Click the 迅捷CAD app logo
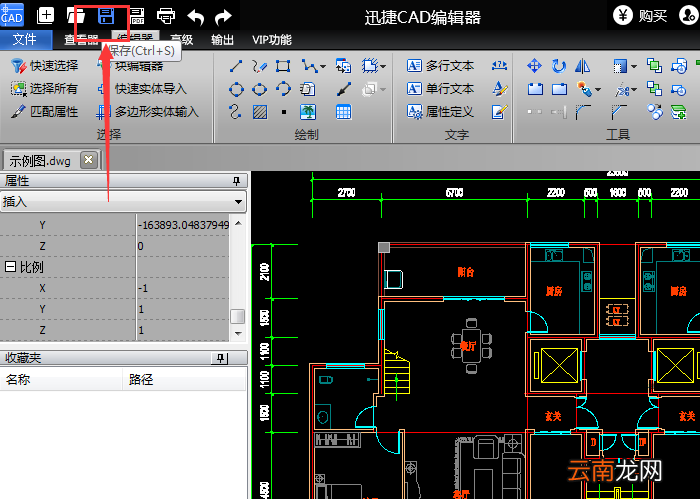This screenshot has width=700, height=499. tap(12, 15)
